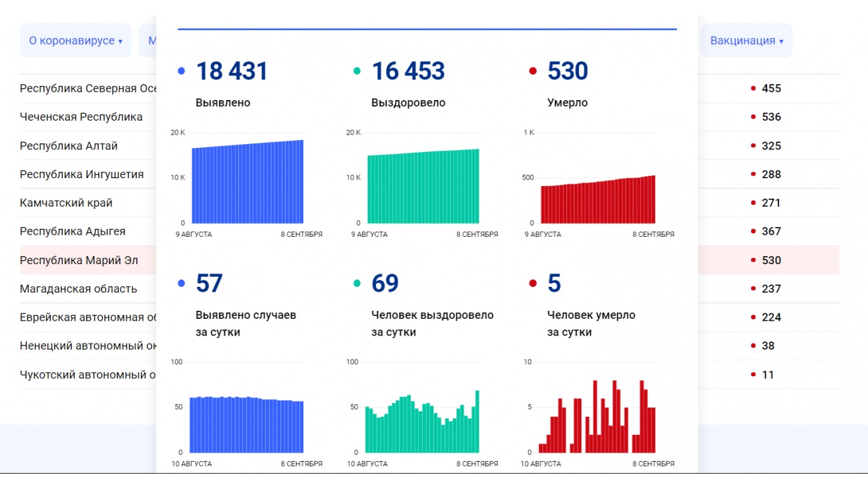This screenshot has width=868, height=489.
Task: Open "Магаданская область" region statistics
Action: pyautogui.click(x=78, y=289)
